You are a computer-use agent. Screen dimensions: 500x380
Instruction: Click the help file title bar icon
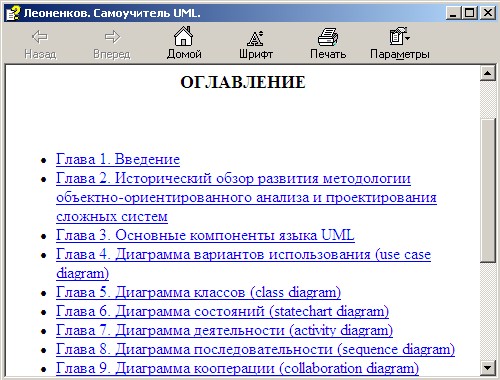point(13,13)
